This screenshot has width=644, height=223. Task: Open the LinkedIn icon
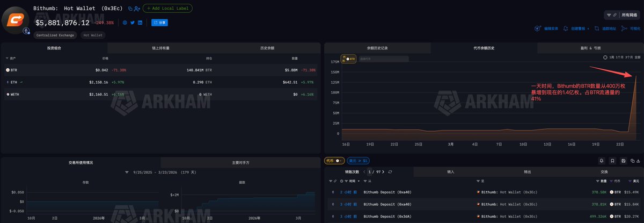[140, 23]
